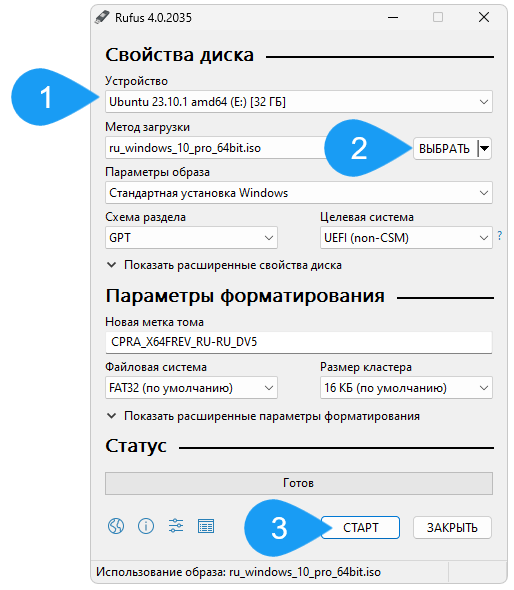The height and width of the screenshot is (590, 514).
Task: Minimize the Rufus window
Action: pyautogui.click(x=393, y=17)
